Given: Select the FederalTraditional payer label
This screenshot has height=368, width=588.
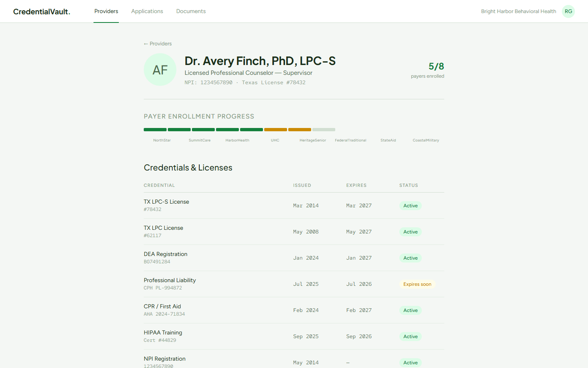Looking at the screenshot, I should 350,140.
